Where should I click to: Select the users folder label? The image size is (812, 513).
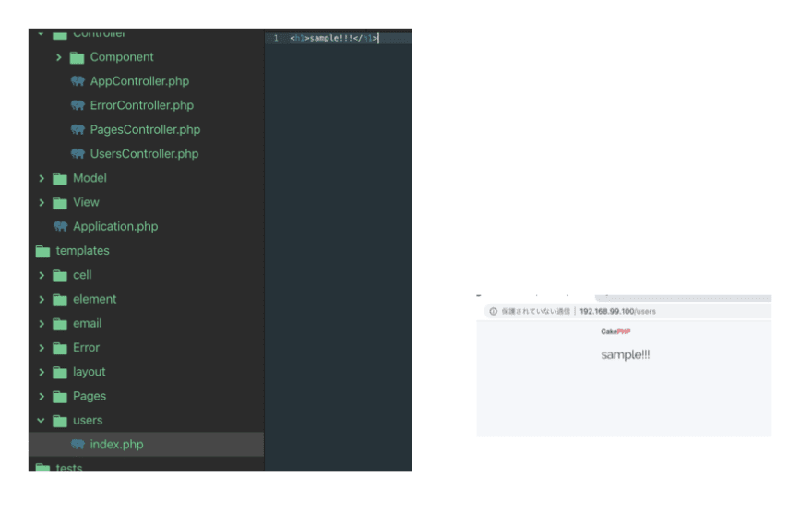pyautogui.click(x=88, y=421)
